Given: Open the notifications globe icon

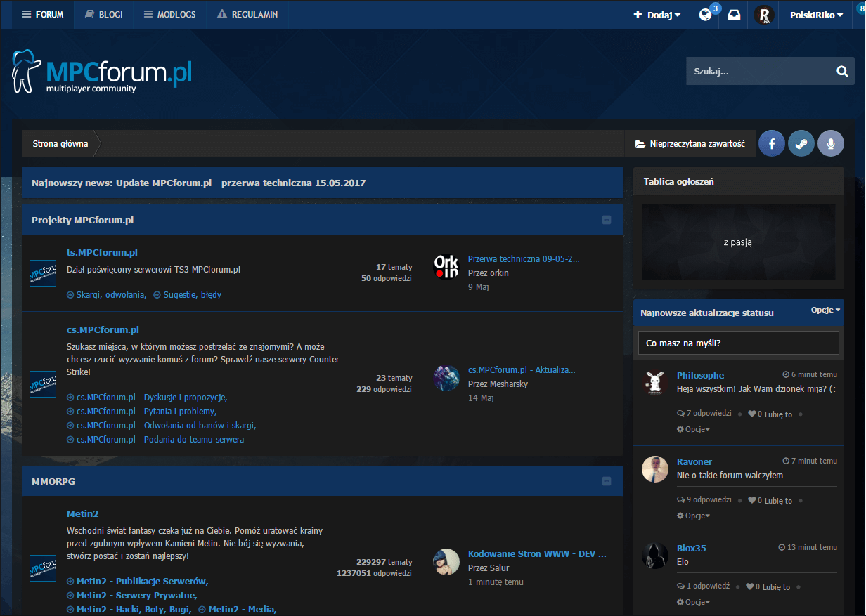Looking at the screenshot, I should point(706,15).
